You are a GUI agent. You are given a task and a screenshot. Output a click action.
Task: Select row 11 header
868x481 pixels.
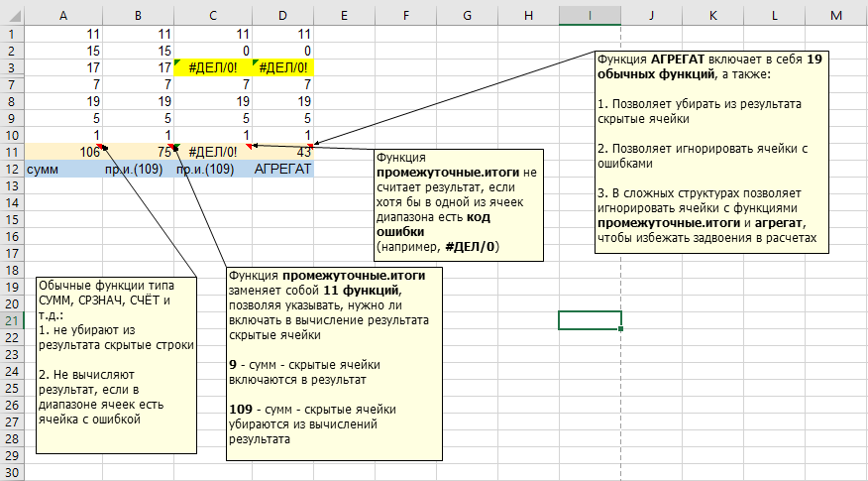[12, 152]
